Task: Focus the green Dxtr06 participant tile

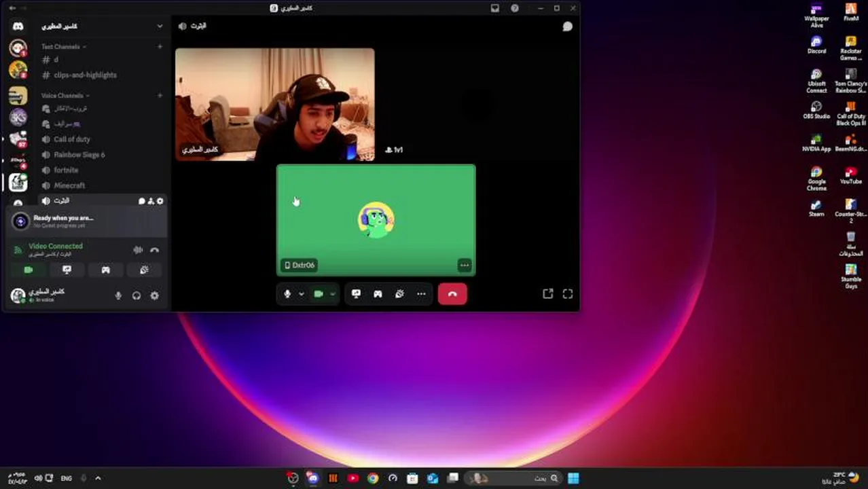Action: pos(376,220)
